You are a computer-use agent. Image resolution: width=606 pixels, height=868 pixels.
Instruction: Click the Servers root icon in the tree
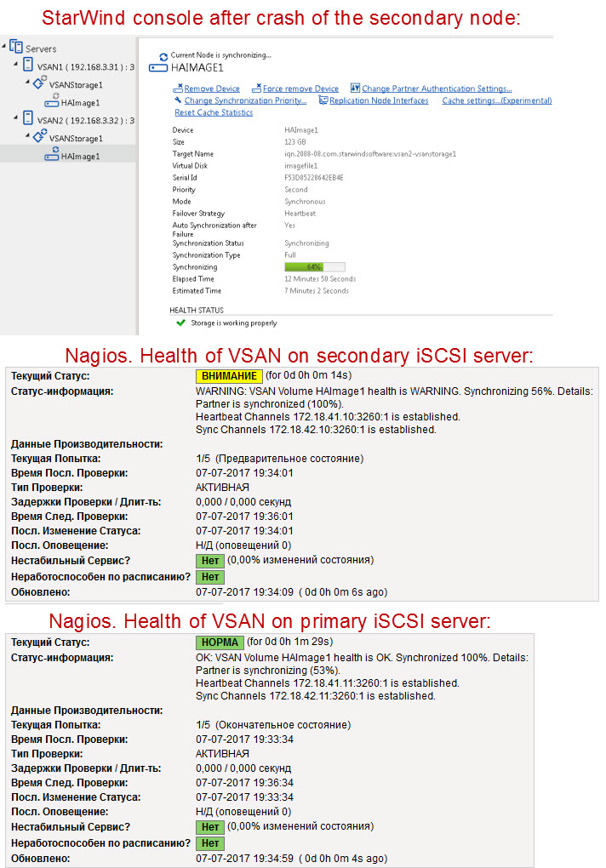16,47
